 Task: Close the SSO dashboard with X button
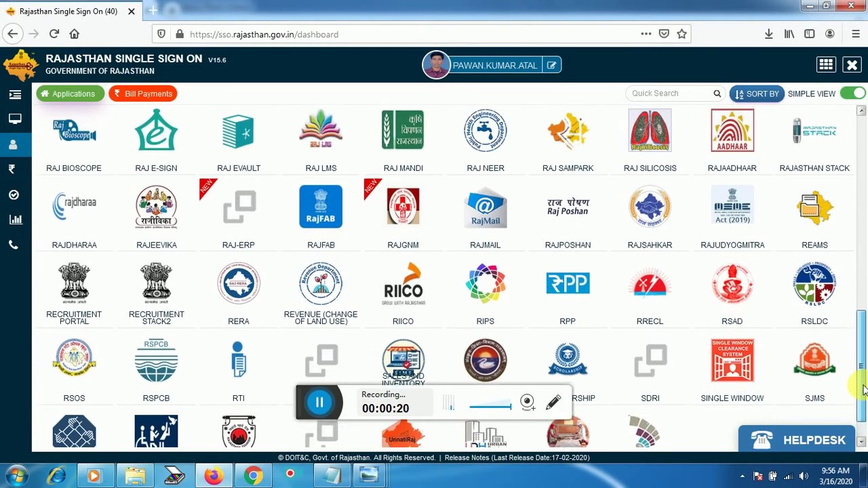coord(852,64)
